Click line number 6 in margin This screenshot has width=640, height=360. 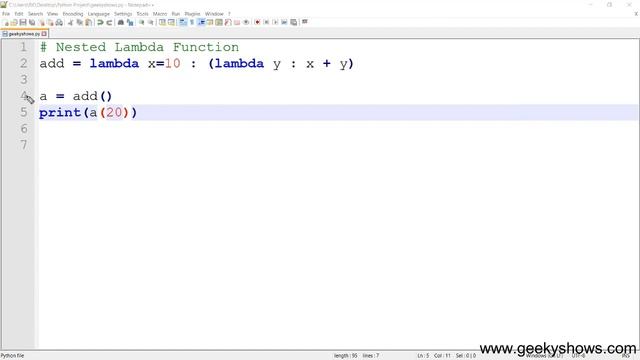point(24,129)
